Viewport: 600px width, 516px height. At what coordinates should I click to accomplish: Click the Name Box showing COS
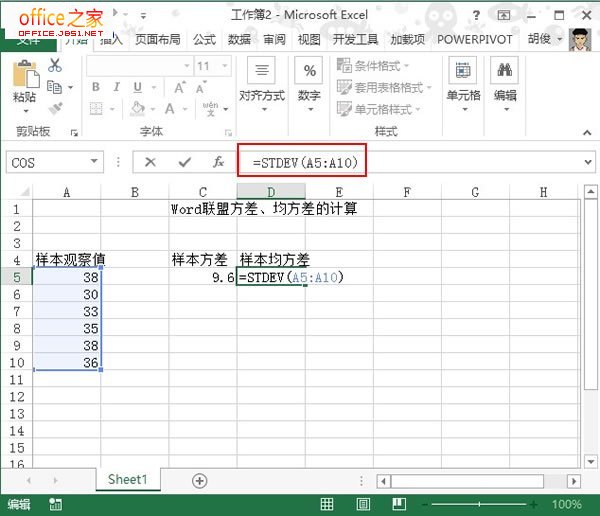point(47,162)
